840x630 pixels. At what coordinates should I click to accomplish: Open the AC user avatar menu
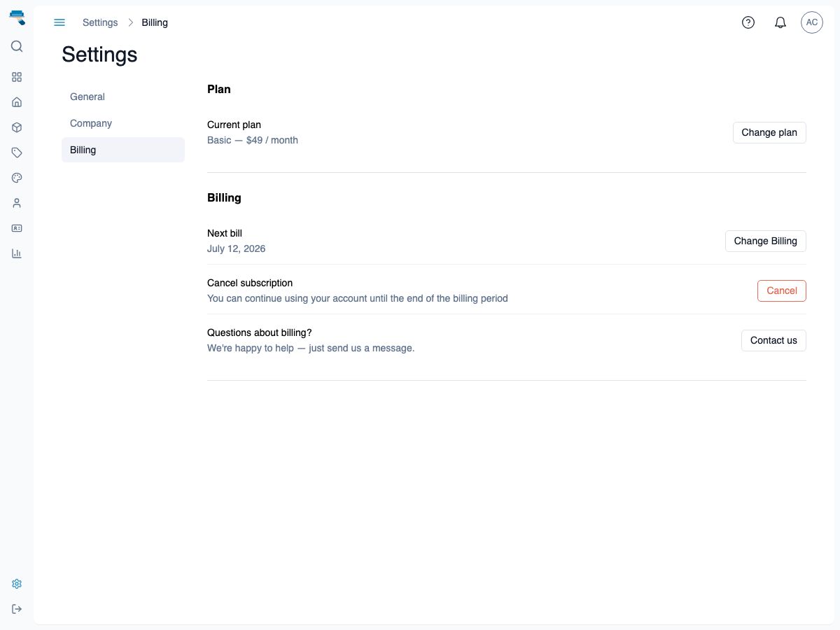click(812, 22)
